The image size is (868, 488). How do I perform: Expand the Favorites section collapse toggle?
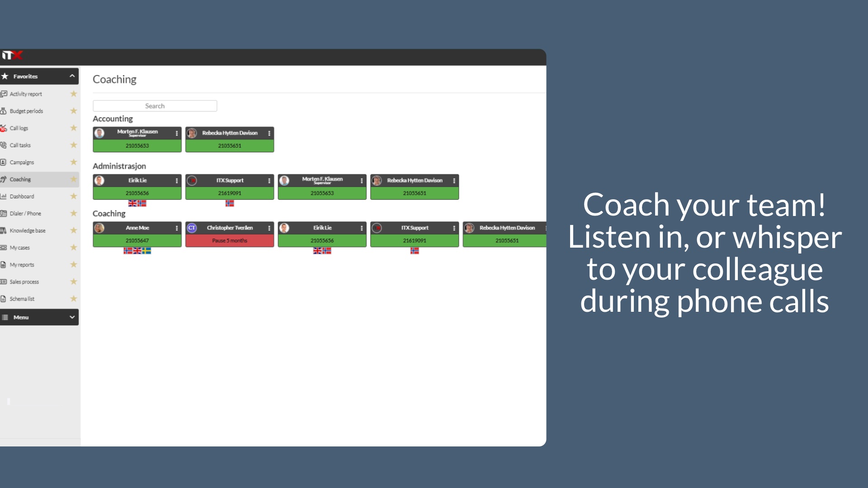[71, 75]
